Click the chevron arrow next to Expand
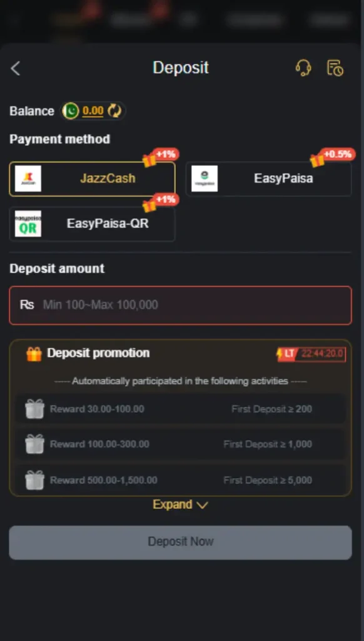Viewport: 364px width, 641px height. [202, 505]
